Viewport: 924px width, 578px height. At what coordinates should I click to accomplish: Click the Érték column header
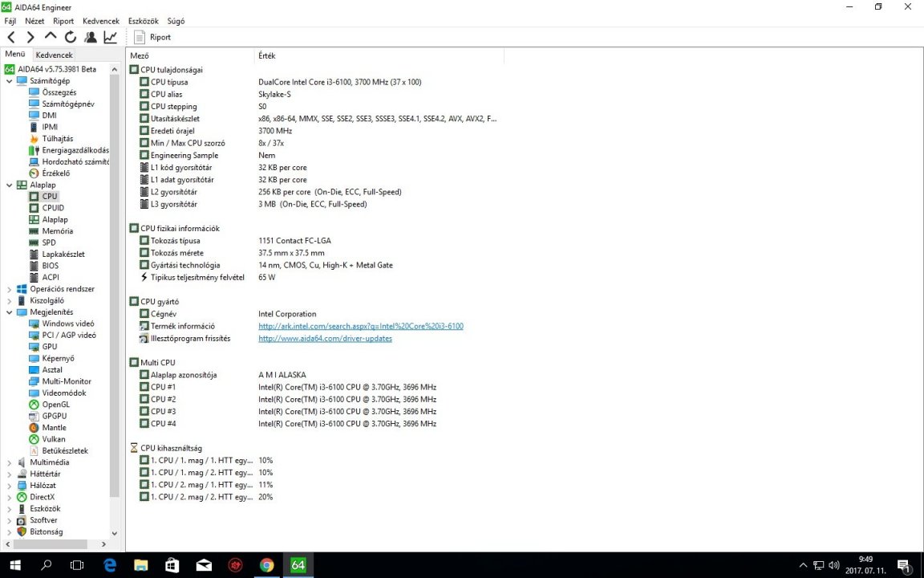(380, 55)
